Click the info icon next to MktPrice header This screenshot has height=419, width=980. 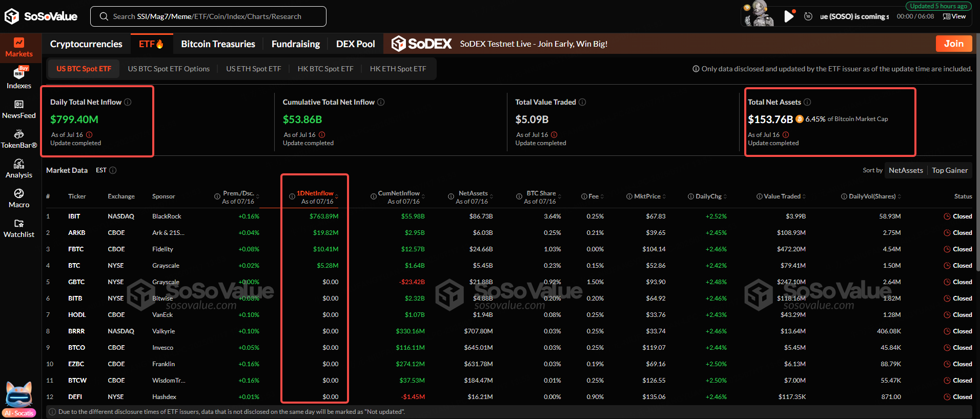[x=629, y=196]
